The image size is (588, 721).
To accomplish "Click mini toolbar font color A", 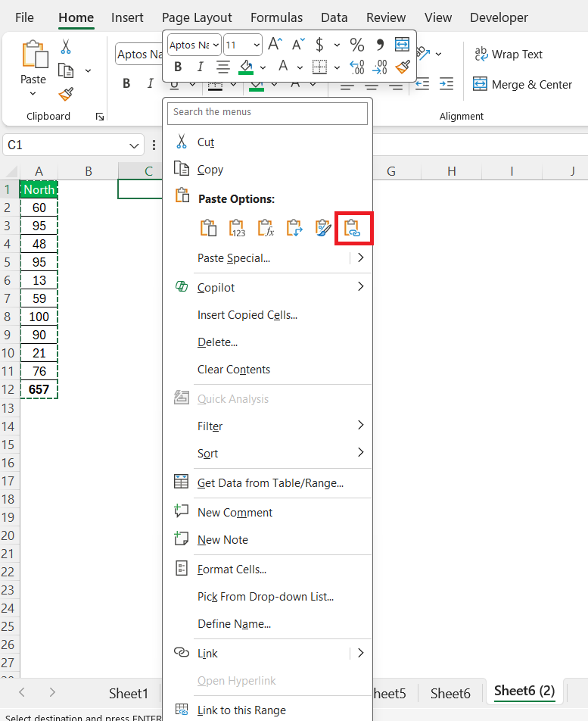I will coord(284,67).
